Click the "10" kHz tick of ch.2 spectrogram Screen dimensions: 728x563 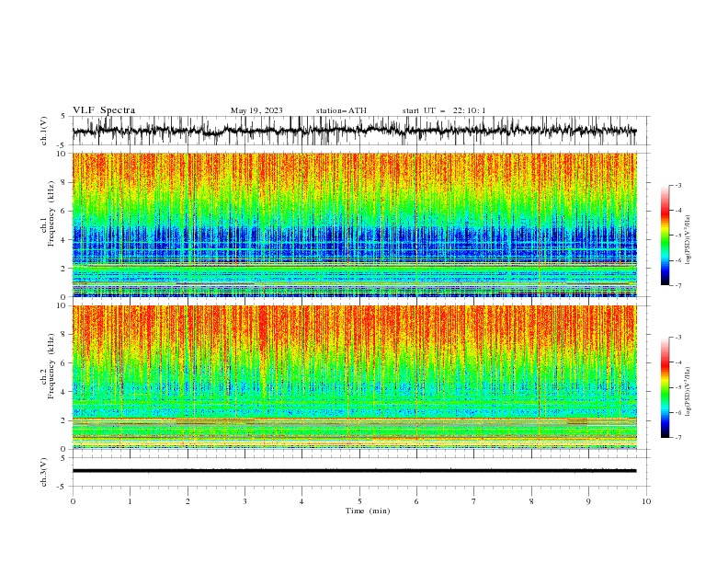coord(63,305)
